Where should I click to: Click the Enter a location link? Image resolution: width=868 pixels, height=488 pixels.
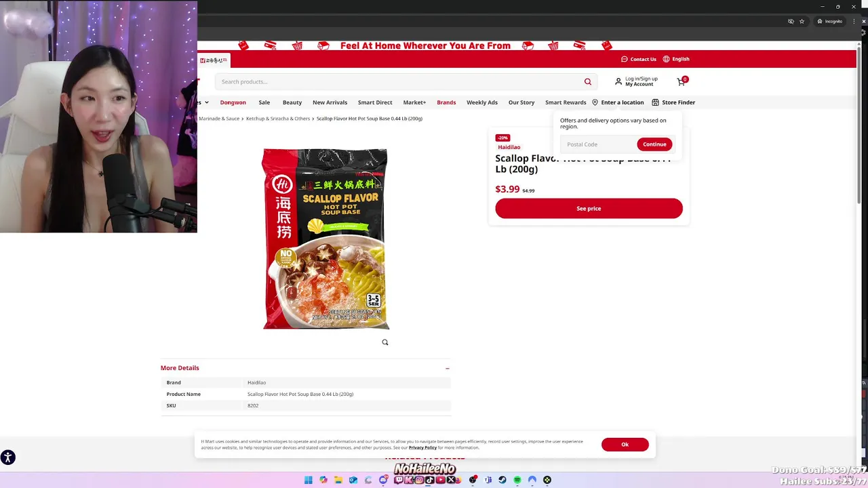[x=623, y=102]
